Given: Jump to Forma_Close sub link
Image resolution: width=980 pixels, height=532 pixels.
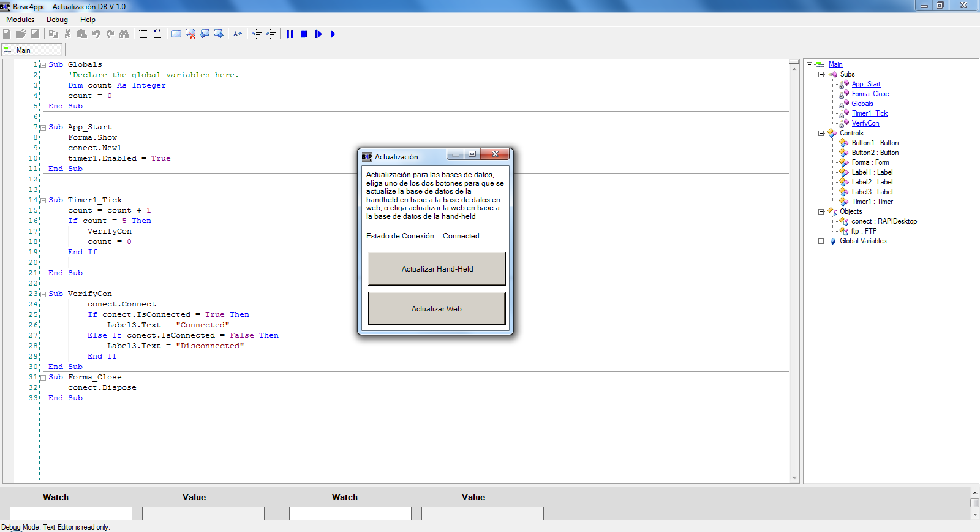Looking at the screenshot, I should 870,94.
